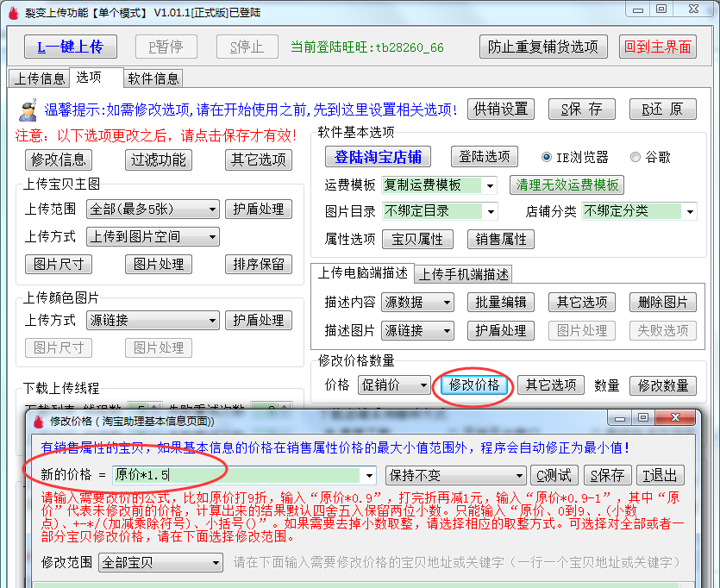Click 回到主界面 to return home
The image size is (720, 588).
pos(658,47)
